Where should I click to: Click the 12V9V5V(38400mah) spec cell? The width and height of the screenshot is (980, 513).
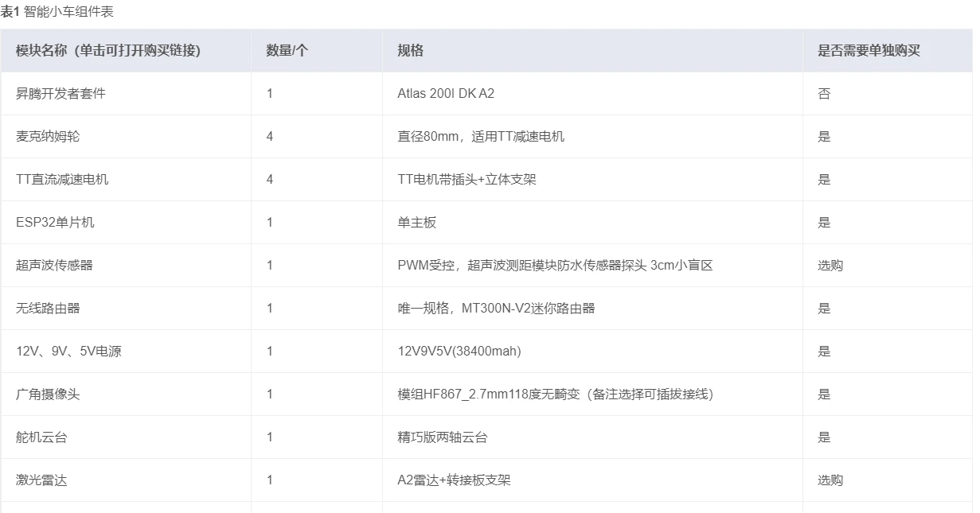pos(459,352)
